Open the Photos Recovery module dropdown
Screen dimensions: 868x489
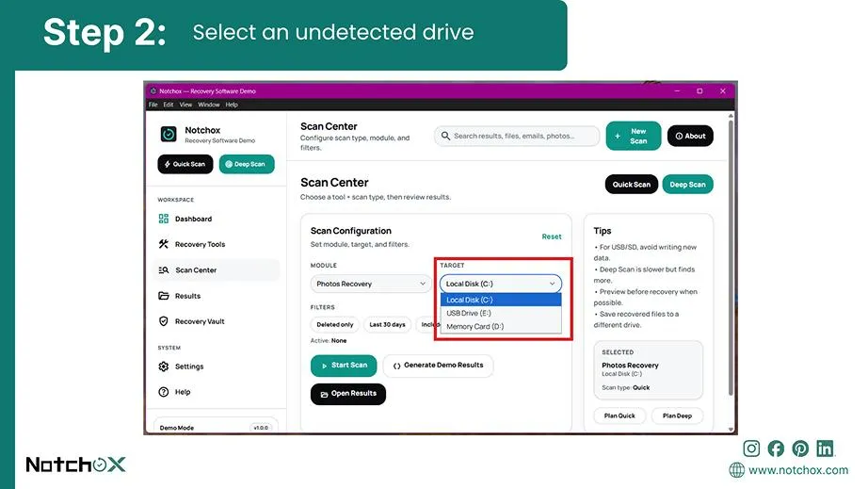pos(370,284)
